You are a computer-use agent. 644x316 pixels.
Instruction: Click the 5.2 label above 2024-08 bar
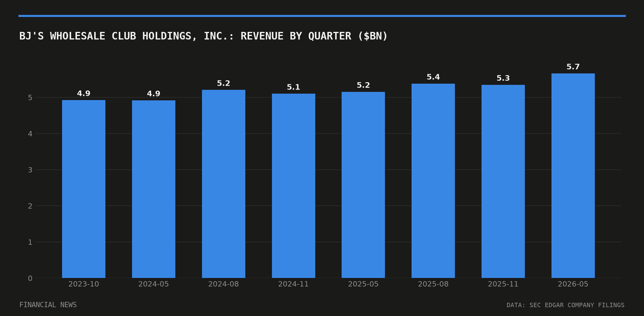tap(224, 83)
